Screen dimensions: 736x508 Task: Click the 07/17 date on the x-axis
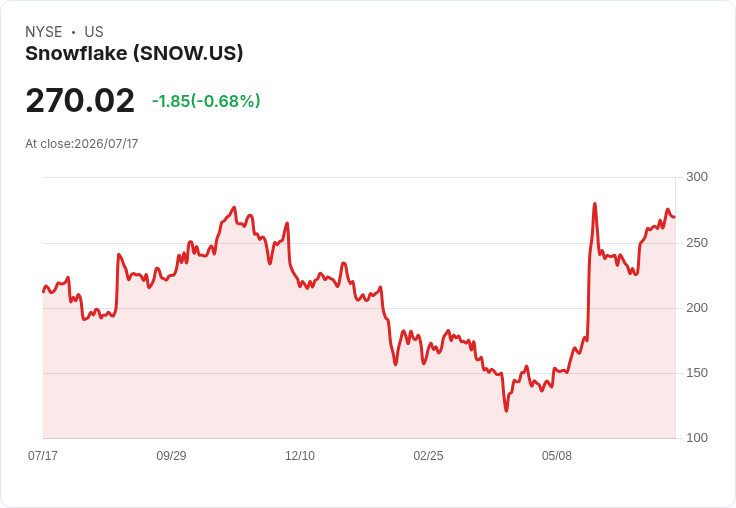pyautogui.click(x=43, y=455)
